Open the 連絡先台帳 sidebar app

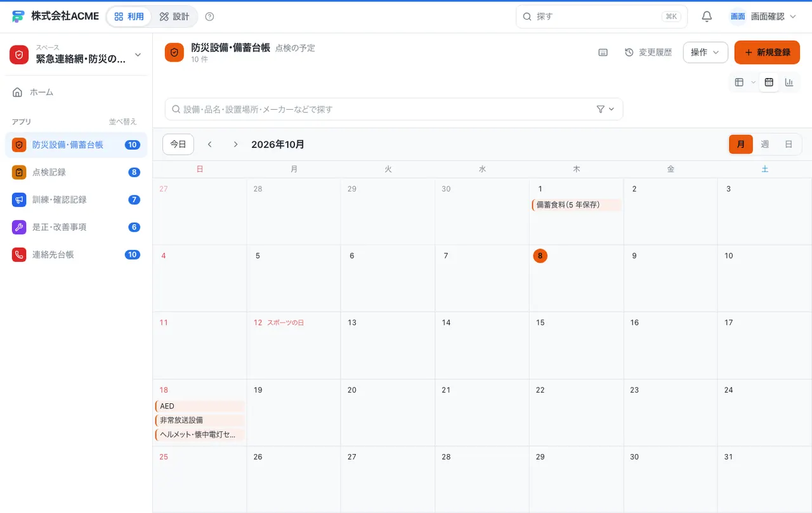[76, 254]
